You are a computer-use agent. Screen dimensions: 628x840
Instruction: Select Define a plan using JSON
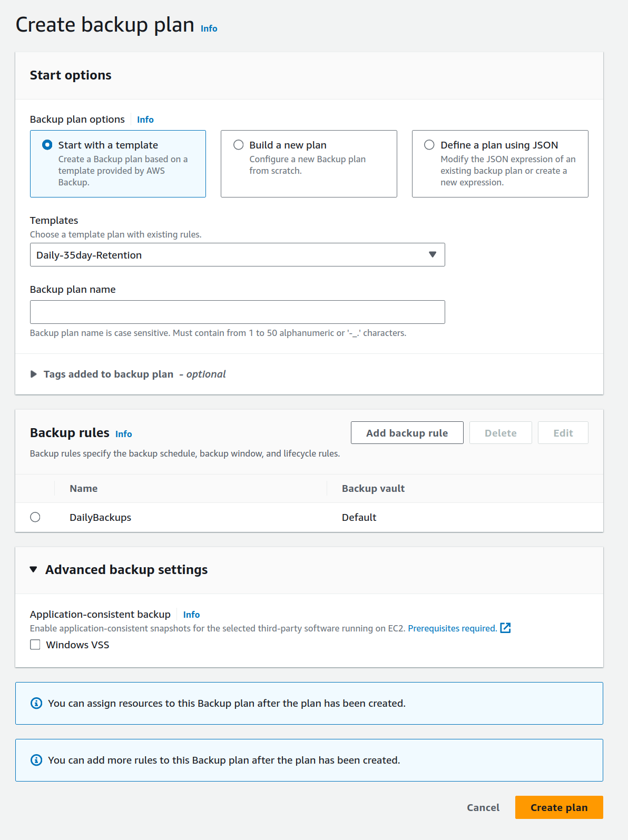point(429,145)
